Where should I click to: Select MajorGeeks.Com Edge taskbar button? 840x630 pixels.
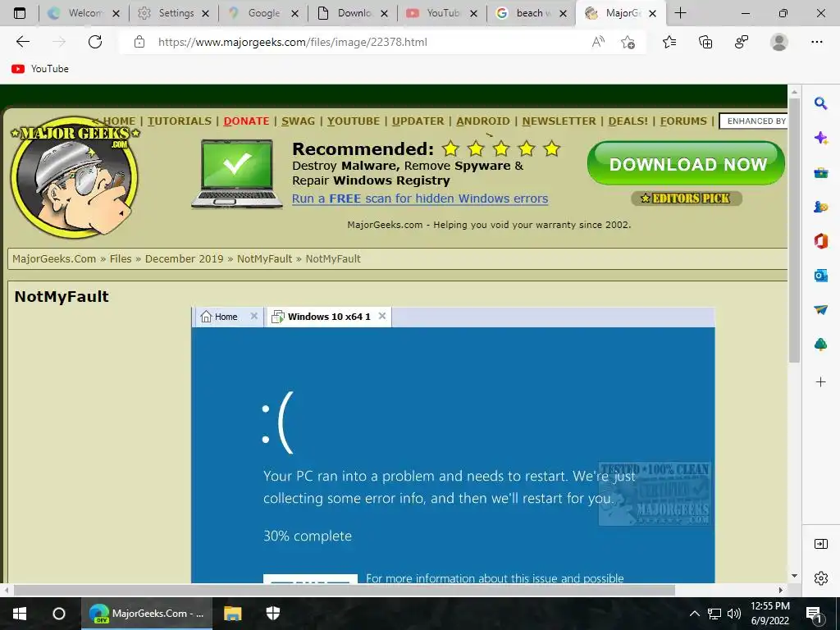147,614
